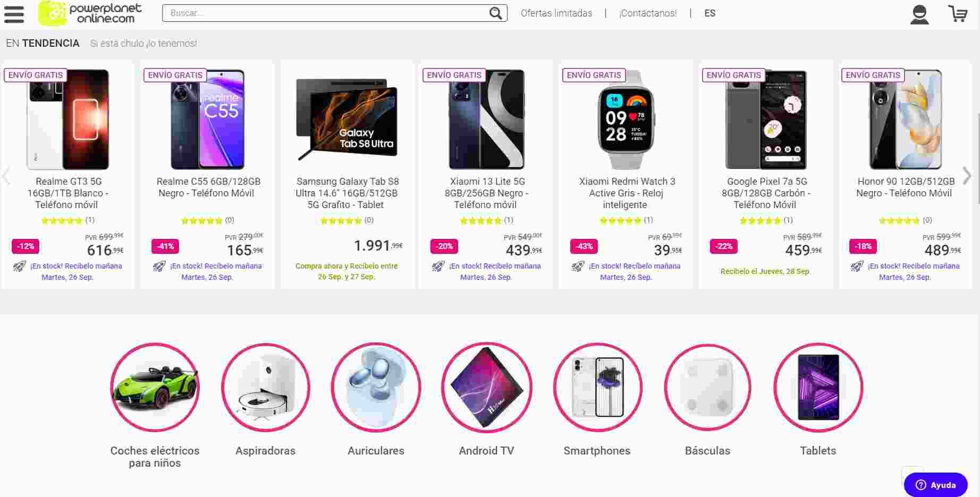Click the Buscar search field
This screenshot has height=497, width=980.
pos(324,13)
